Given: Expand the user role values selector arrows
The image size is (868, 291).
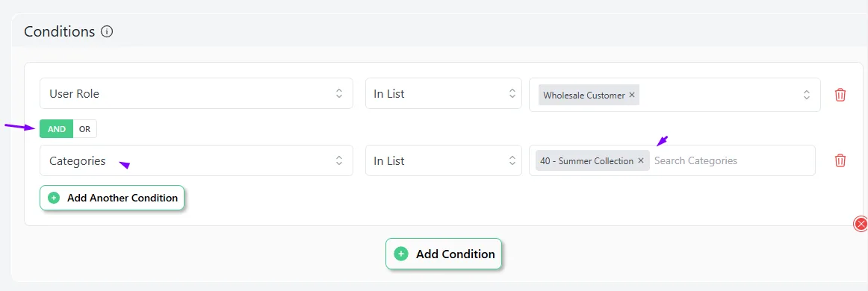Looking at the screenshot, I should pos(807,95).
